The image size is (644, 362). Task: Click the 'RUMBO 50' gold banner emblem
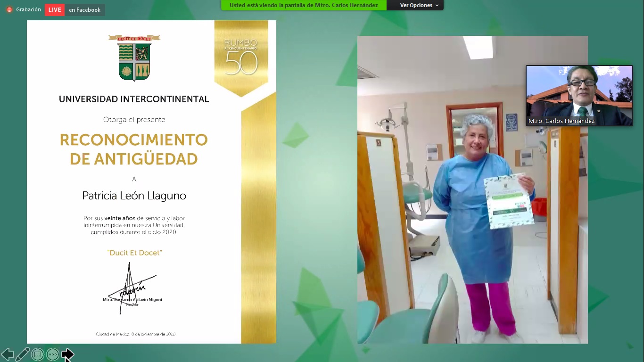pos(241,58)
